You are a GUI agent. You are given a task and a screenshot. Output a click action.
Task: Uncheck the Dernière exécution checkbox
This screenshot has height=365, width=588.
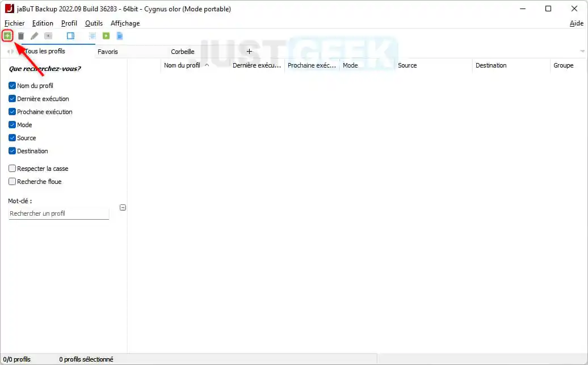point(12,99)
